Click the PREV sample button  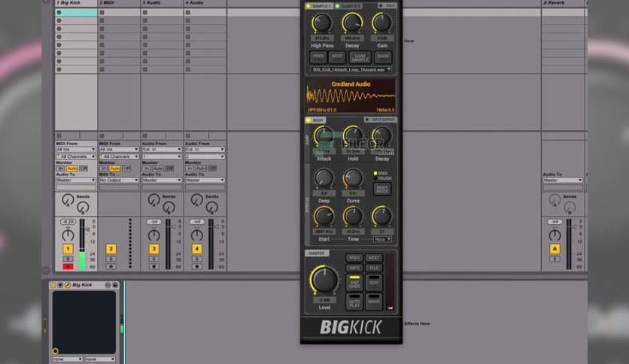tap(318, 57)
